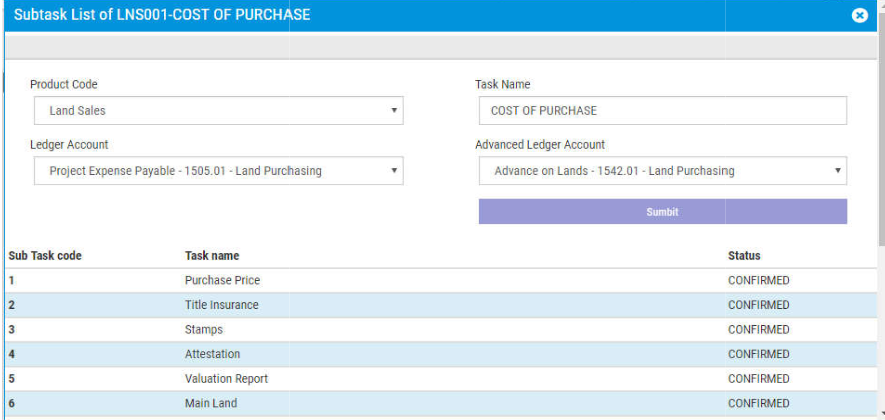Viewport: 885px width, 420px height.
Task: Open the Product Code dropdown
Action: pyautogui.click(x=218, y=111)
